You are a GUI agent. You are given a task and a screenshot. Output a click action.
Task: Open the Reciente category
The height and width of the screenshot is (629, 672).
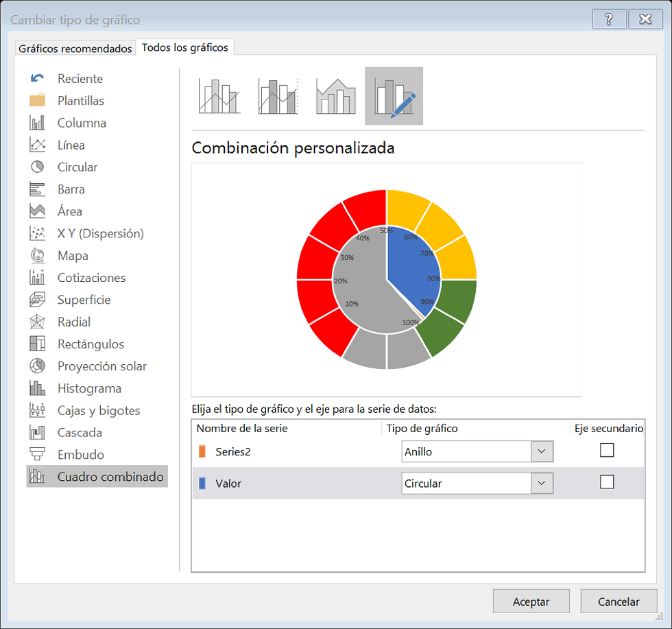(x=80, y=78)
